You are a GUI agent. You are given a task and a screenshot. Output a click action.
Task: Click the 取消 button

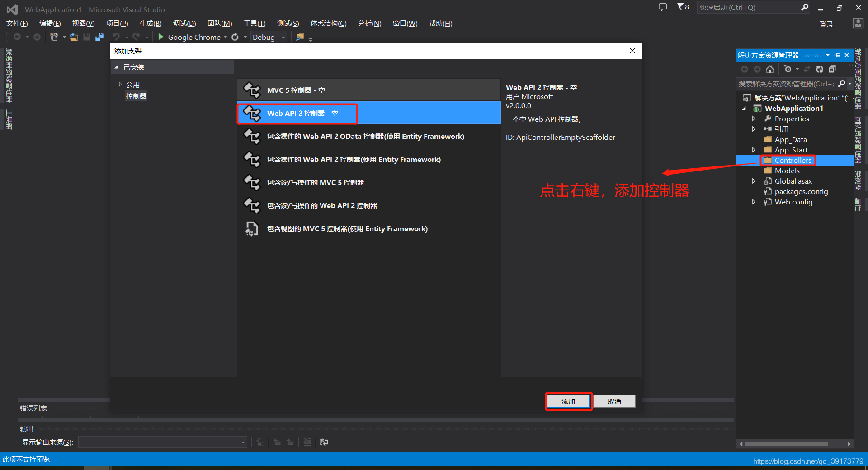(614, 401)
